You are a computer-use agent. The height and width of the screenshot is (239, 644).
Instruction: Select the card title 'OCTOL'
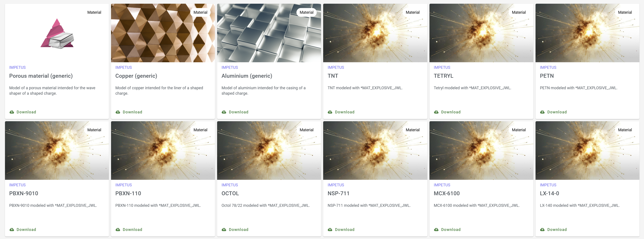point(230,194)
